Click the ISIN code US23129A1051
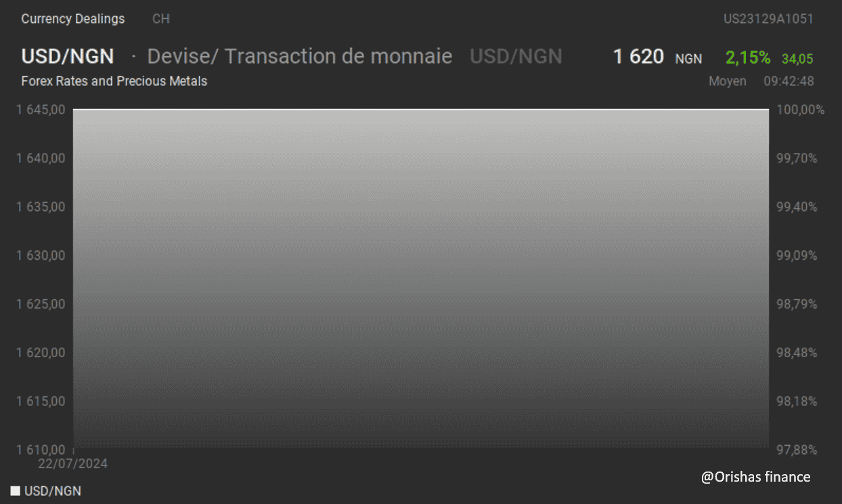Viewport: 842px width, 504px height. tap(768, 19)
